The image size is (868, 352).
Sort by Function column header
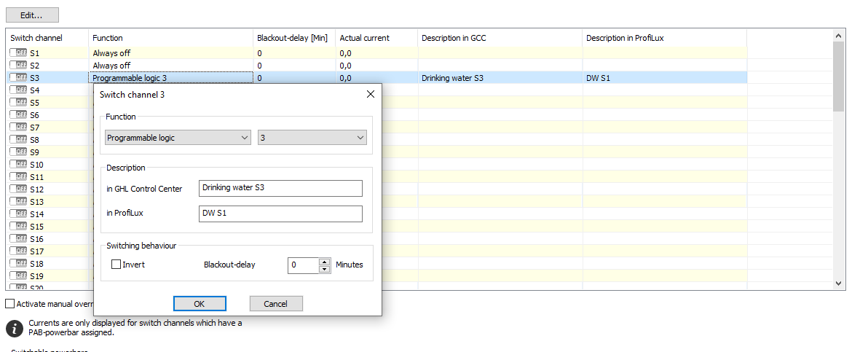pyautogui.click(x=170, y=38)
